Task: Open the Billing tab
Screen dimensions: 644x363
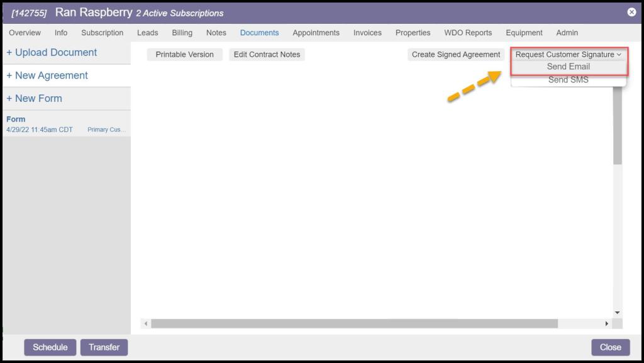Action: (182, 33)
